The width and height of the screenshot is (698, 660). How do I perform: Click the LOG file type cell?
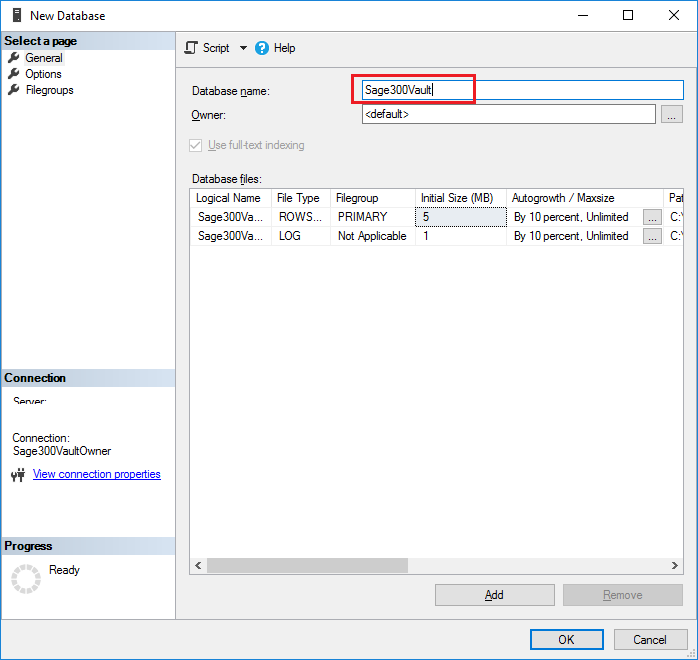coord(301,236)
